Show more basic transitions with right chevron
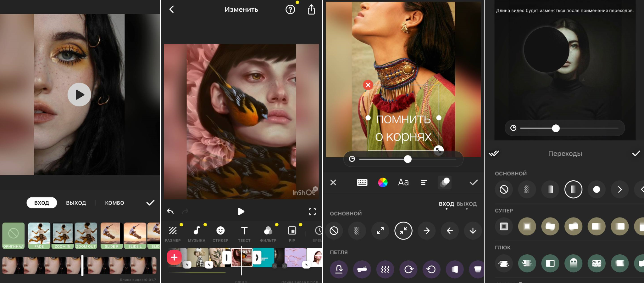Image resolution: width=644 pixels, height=283 pixels. point(619,189)
